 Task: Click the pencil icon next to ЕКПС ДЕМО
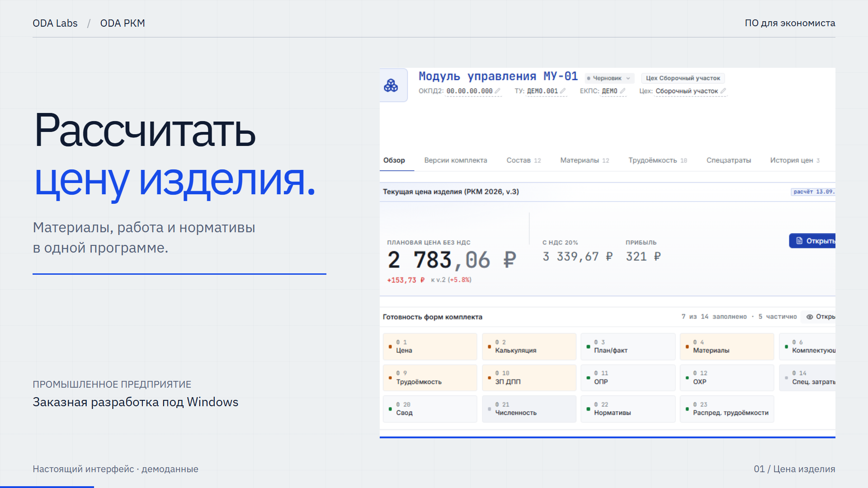tap(623, 91)
